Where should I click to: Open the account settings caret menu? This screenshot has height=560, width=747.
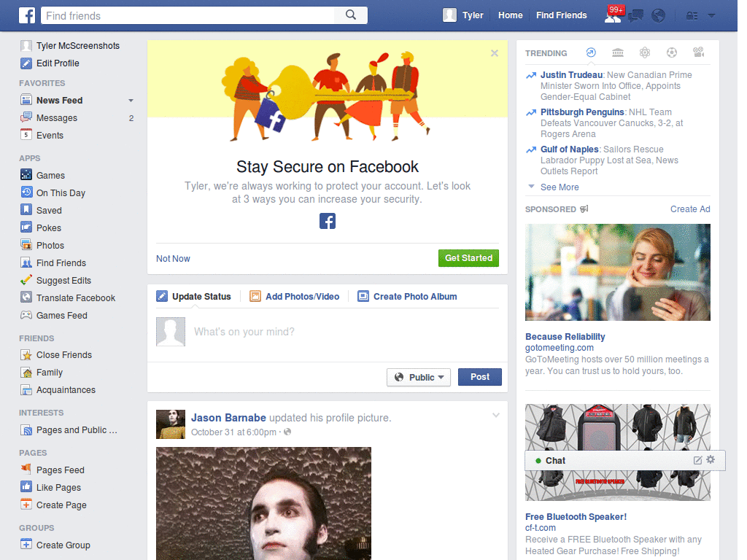711,15
